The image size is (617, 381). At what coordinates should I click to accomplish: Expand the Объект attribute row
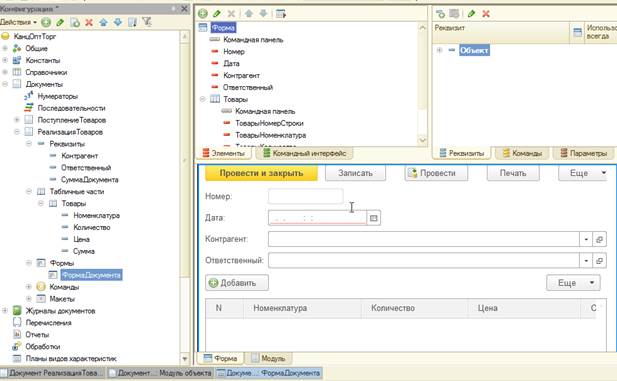[x=440, y=50]
